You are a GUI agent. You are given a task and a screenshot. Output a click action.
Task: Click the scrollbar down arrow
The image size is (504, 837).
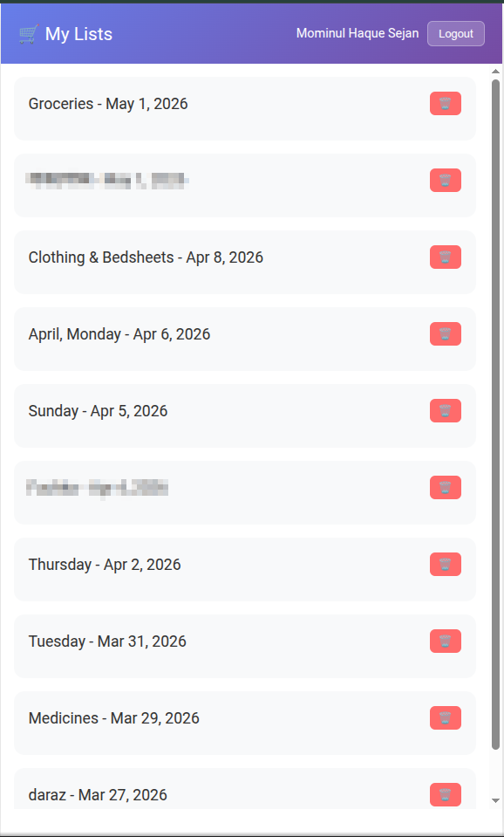tap(495, 800)
